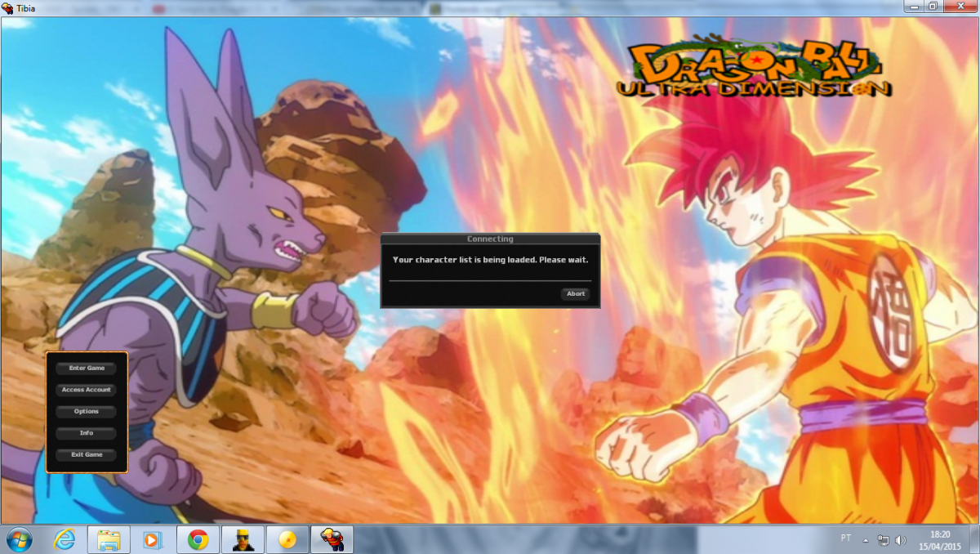
Task: Abort the character list loading
Action: pyautogui.click(x=576, y=294)
